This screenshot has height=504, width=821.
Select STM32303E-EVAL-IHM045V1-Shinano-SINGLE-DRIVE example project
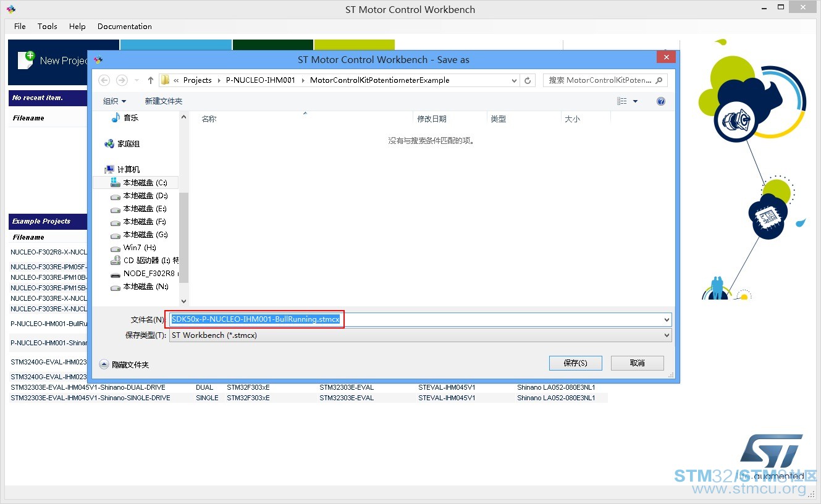(x=90, y=398)
